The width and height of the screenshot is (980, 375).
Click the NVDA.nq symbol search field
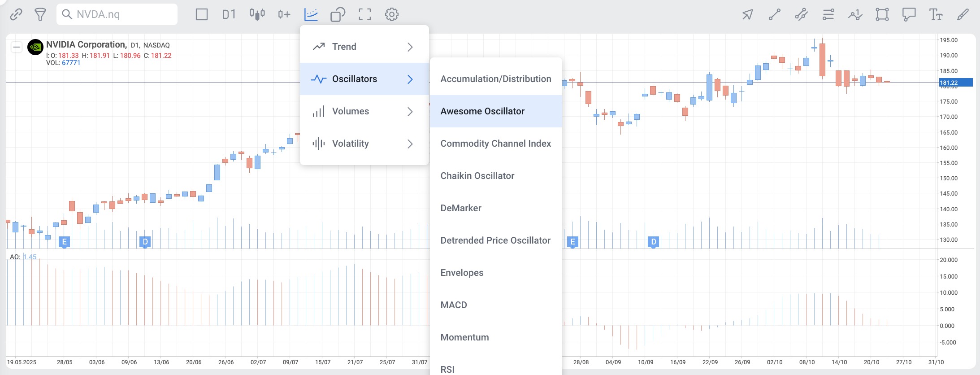pyautogui.click(x=117, y=14)
